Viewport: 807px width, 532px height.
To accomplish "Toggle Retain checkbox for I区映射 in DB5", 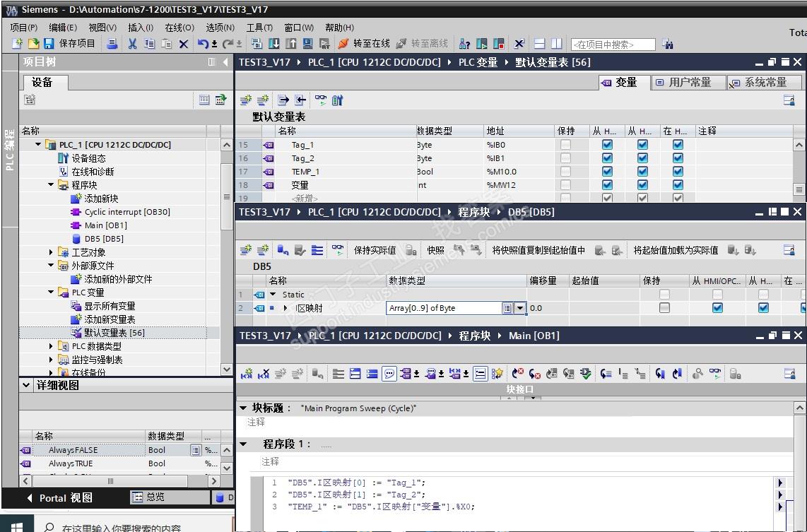I will click(664, 307).
